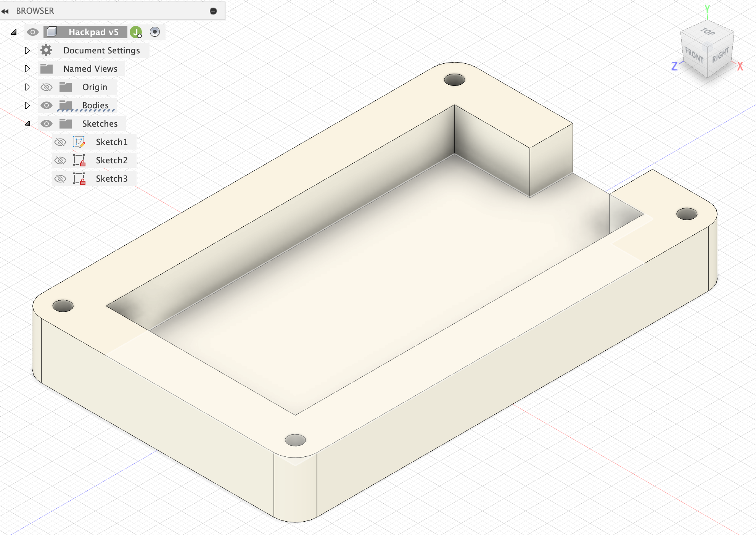Click the Bodies folder icon
The image size is (756, 535).
click(66, 105)
